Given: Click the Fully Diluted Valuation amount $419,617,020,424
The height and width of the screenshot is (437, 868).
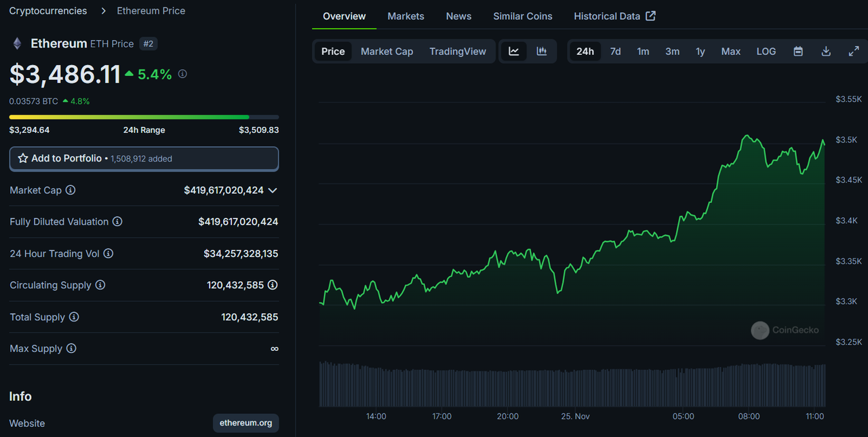Looking at the screenshot, I should (x=238, y=222).
